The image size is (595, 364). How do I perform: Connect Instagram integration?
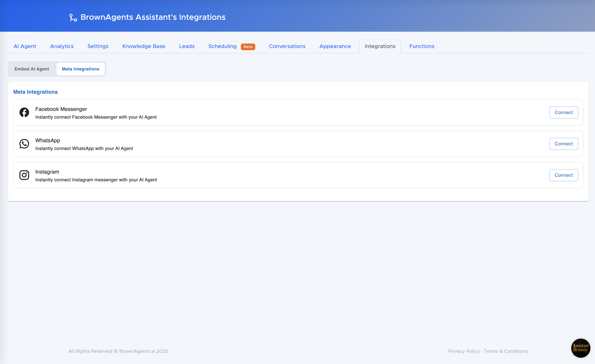563,175
